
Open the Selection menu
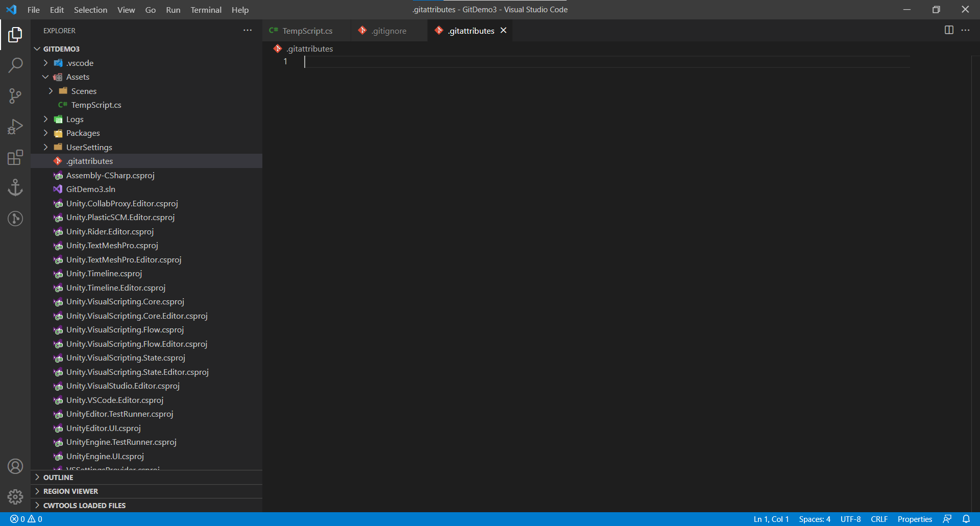tap(90, 10)
